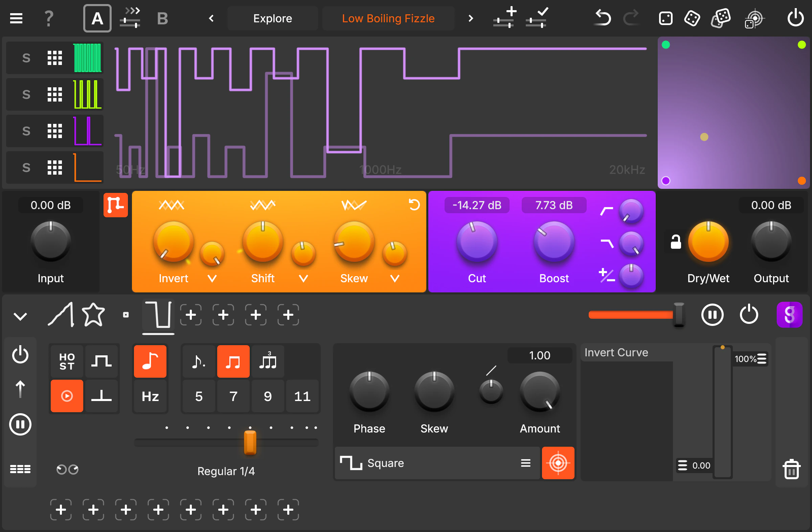The width and height of the screenshot is (812, 532).
Task: Click the undo arrow icon
Action: [602, 18]
